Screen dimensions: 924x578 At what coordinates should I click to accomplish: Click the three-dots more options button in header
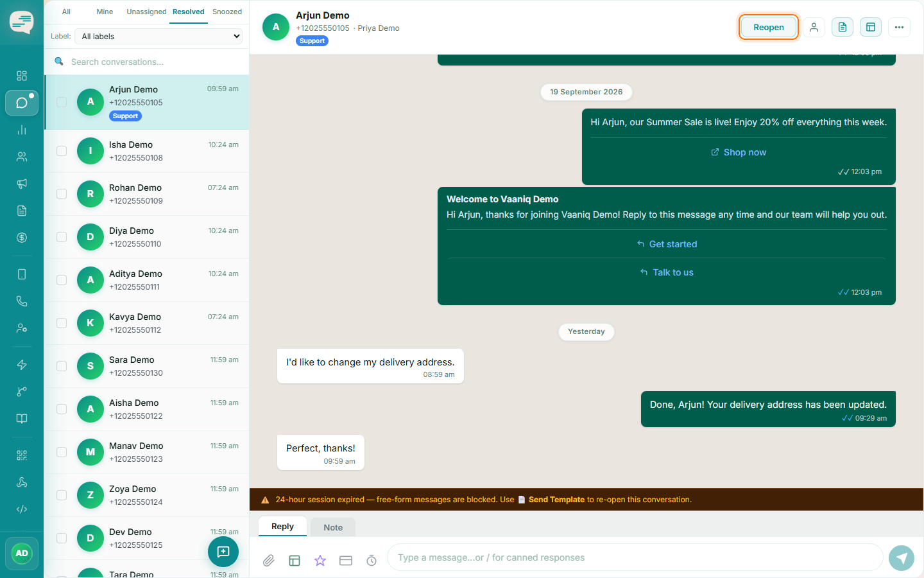[899, 27]
